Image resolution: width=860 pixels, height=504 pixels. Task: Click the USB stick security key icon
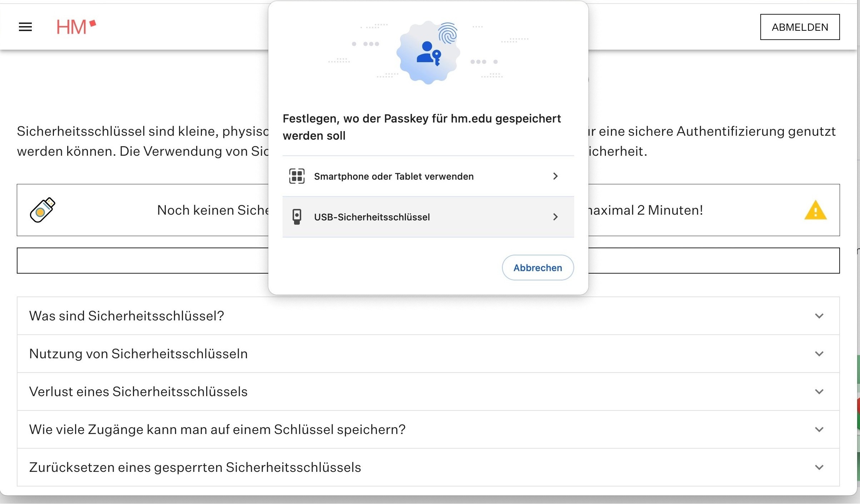pos(43,210)
